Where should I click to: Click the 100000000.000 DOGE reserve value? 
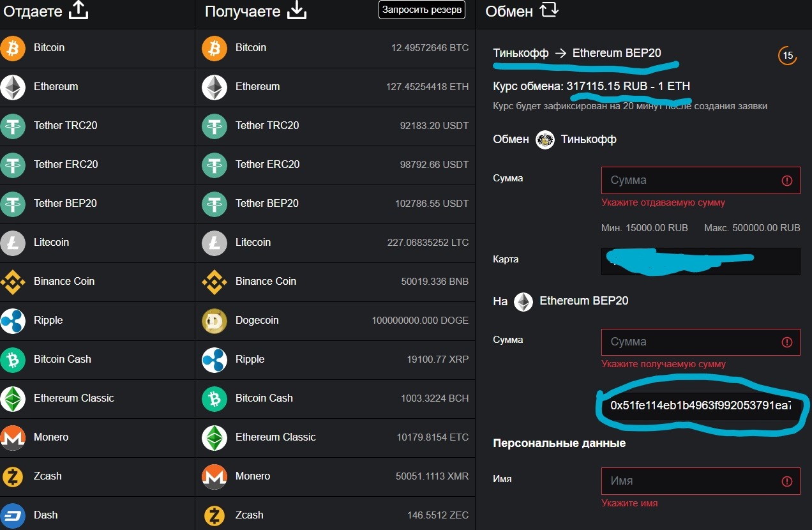pos(420,321)
